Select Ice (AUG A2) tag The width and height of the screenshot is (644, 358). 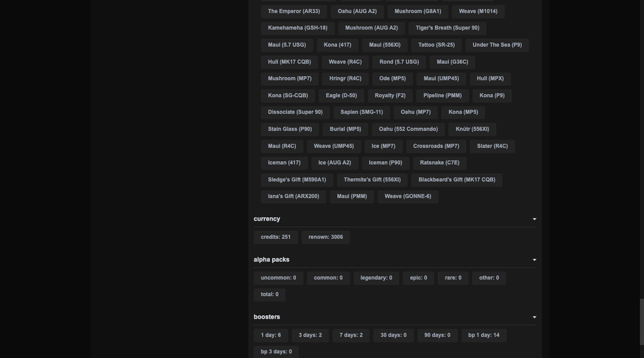tap(335, 163)
